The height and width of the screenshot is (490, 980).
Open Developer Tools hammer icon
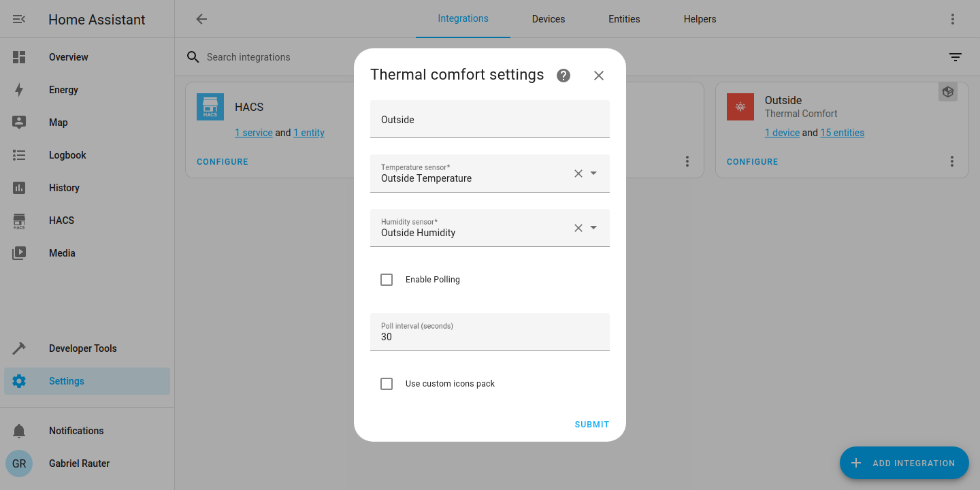point(19,348)
